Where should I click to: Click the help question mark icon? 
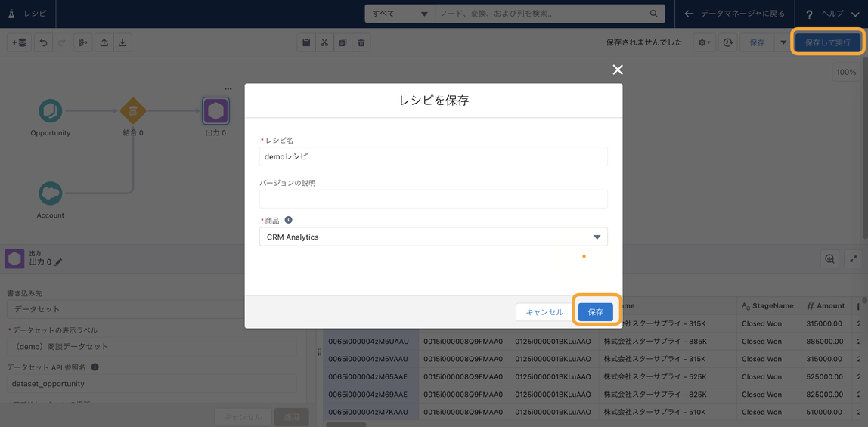tap(809, 14)
